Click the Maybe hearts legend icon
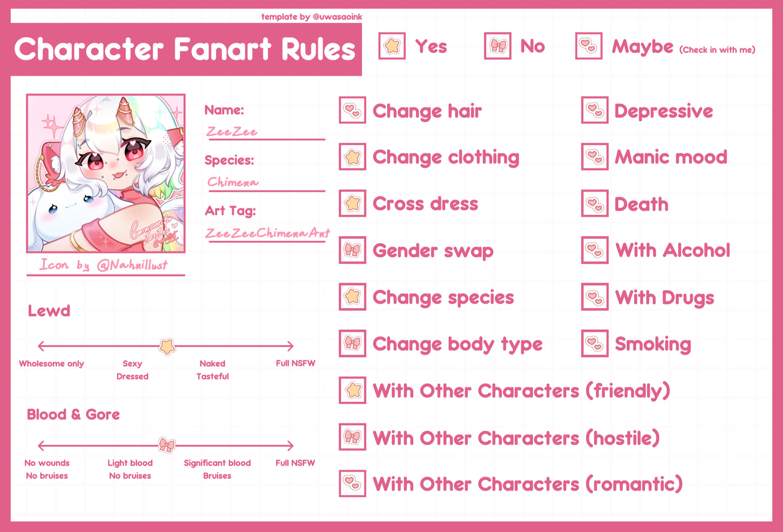The image size is (783, 532). [588, 46]
